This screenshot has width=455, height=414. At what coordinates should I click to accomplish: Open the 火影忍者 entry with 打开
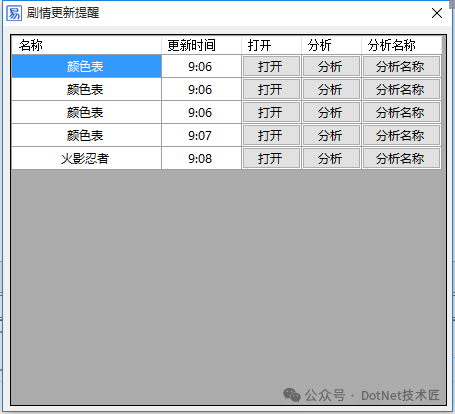[x=271, y=159]
